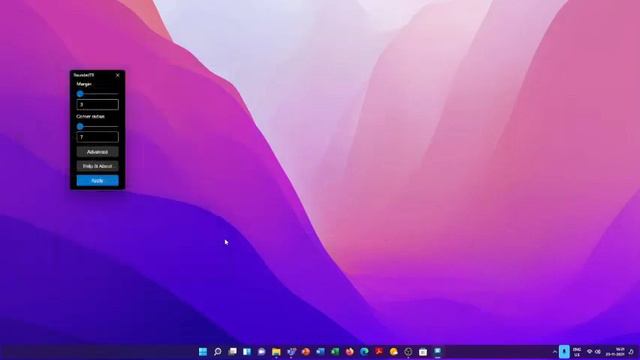Image resolution: width=640 pixels, height=360 pixels.
Task: Open the network icon in the tray
Action: (x=589, y=351)
